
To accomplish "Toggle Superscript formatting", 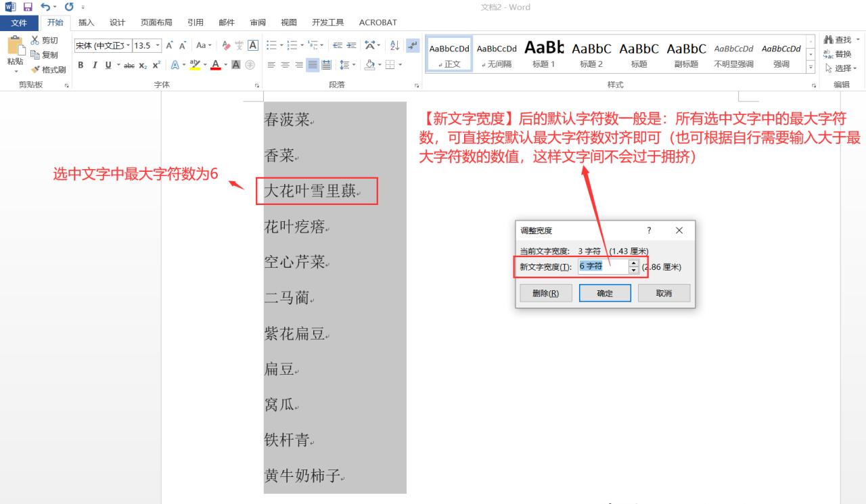I will (156, 65).
